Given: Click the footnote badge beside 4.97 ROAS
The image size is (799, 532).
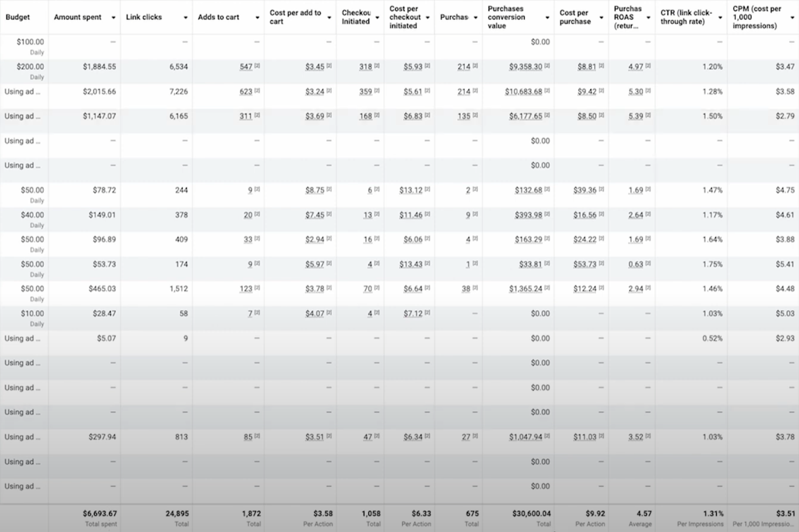Looking at the screenshot, I should pyautogui.click(x=648, y=66).
